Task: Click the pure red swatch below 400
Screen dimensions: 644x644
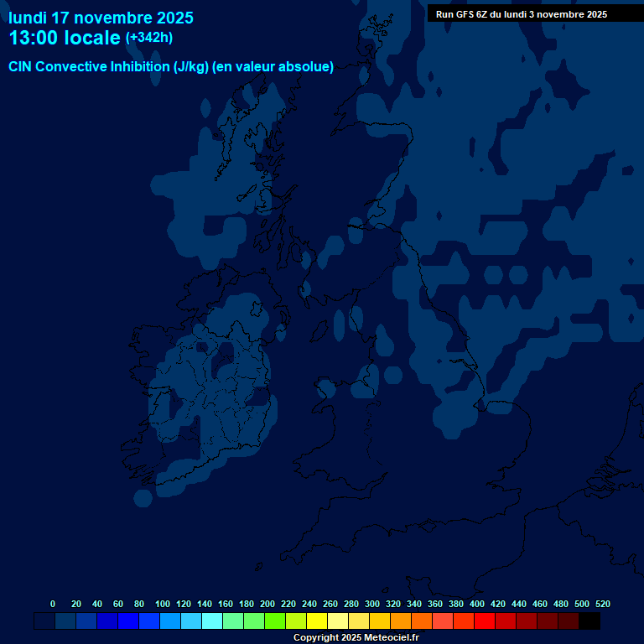Action: tap(485, 621)
